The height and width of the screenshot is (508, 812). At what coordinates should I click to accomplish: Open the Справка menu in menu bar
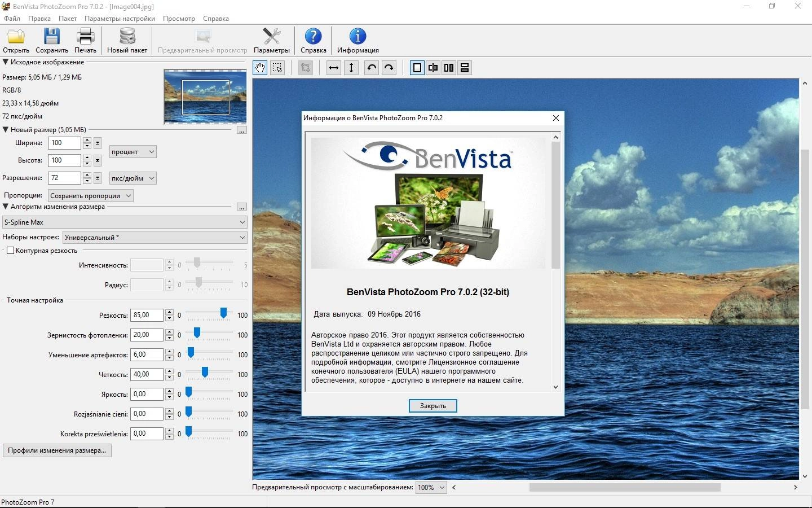[216, 19]
